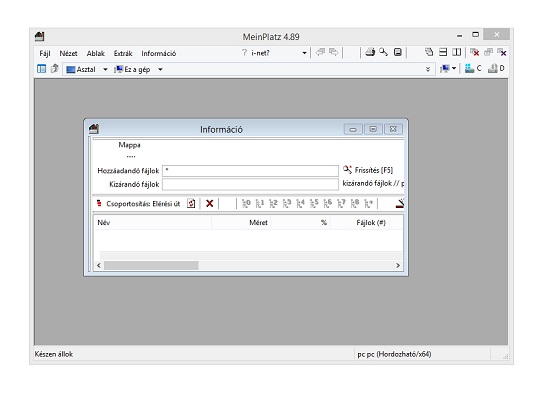This screenshot has height=396, width=550.
Task: Click the Ez a gép location button
Action: [132, 69]
